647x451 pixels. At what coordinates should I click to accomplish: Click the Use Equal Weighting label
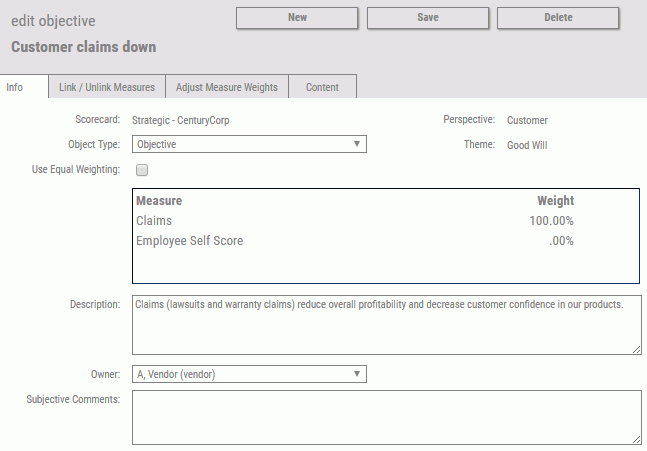pos(76,169)
